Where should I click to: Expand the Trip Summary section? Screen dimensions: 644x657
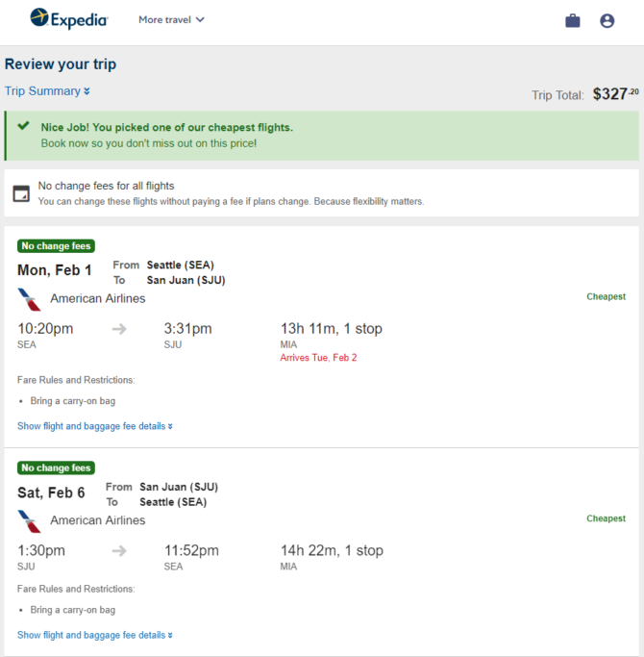47,91
